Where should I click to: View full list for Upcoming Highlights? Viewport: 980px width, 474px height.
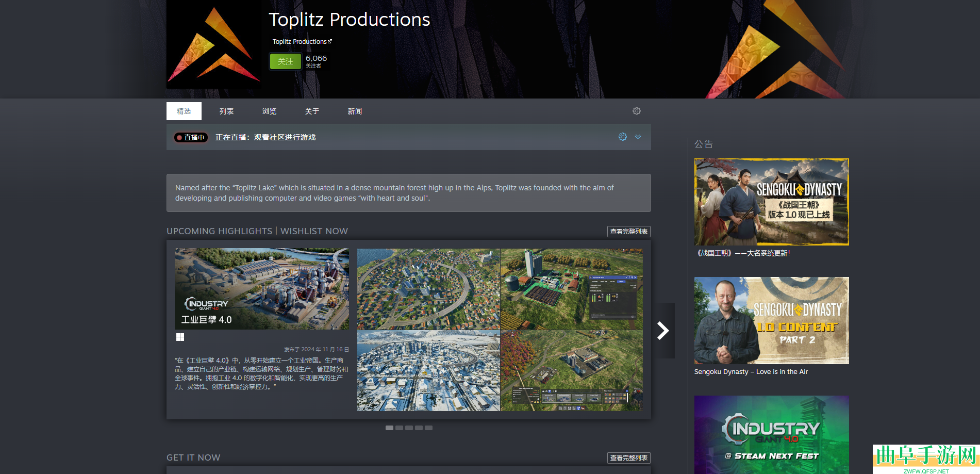[x=628, y=232]
